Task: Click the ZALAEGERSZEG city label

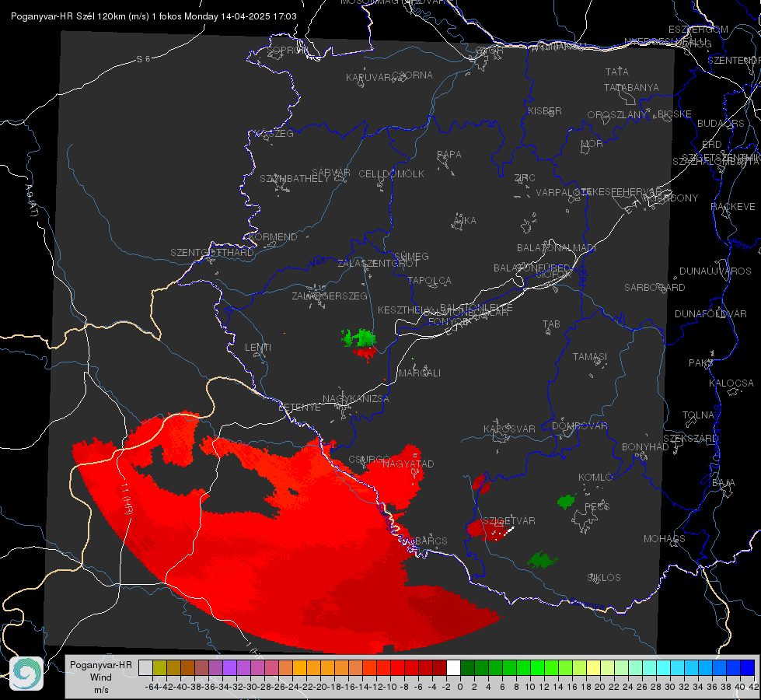Action: [330, 296]
